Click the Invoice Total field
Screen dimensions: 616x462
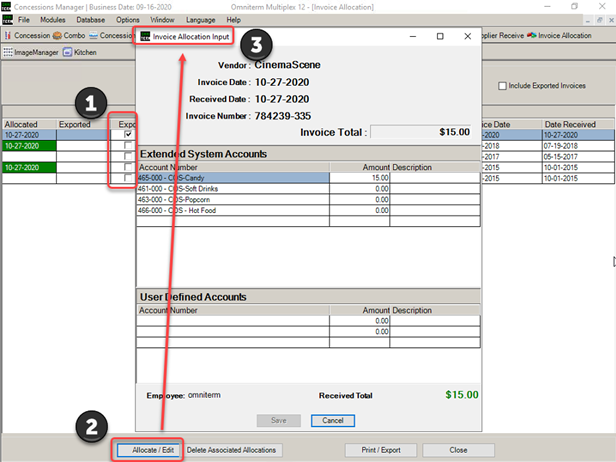click(x=420, y=132)
